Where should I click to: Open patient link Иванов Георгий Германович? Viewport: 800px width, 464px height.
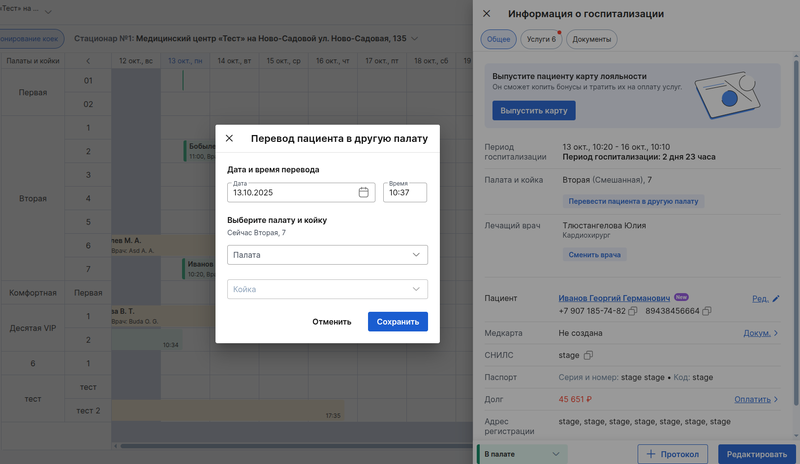coord(613,298)
